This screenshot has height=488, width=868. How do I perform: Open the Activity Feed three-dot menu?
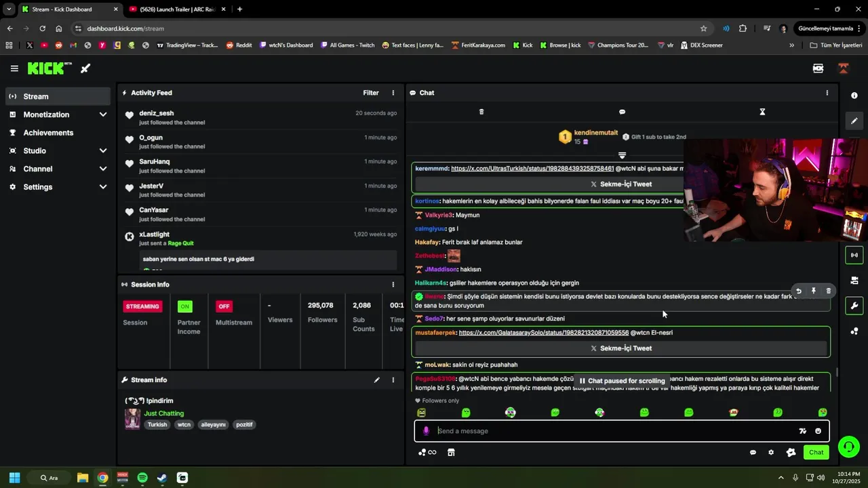(x=393, y=93)
